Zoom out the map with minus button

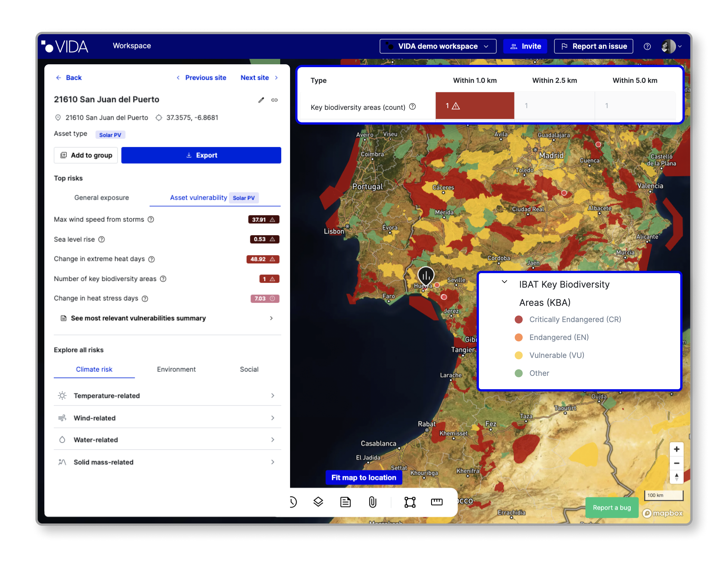676,463
